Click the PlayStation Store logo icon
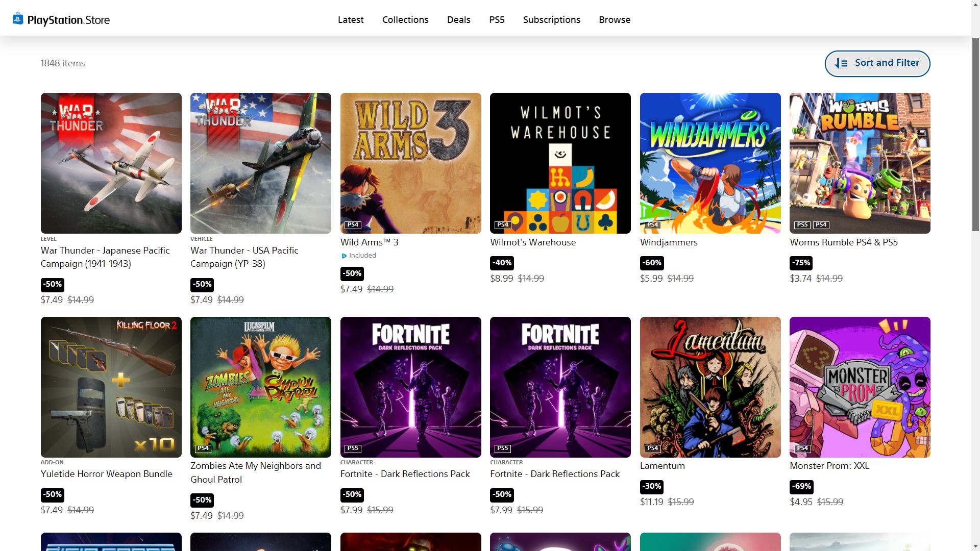Image resolution: width=980 pixels, height=551 pixels. point(18,19)
